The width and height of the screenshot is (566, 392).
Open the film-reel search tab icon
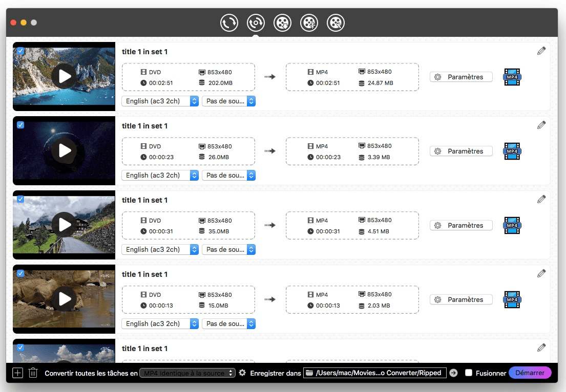click(x=336, y=23)
